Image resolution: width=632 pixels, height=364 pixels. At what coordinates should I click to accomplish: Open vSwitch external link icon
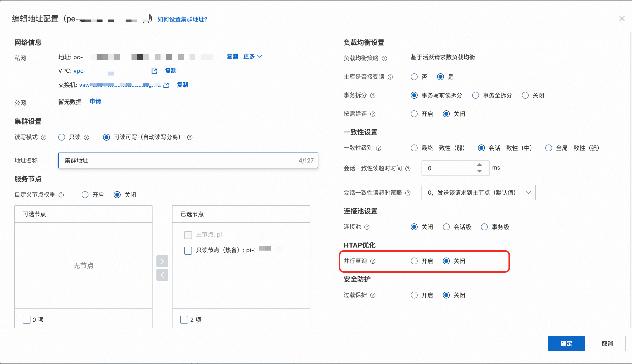pyautogui.click(x=166, y=85)
